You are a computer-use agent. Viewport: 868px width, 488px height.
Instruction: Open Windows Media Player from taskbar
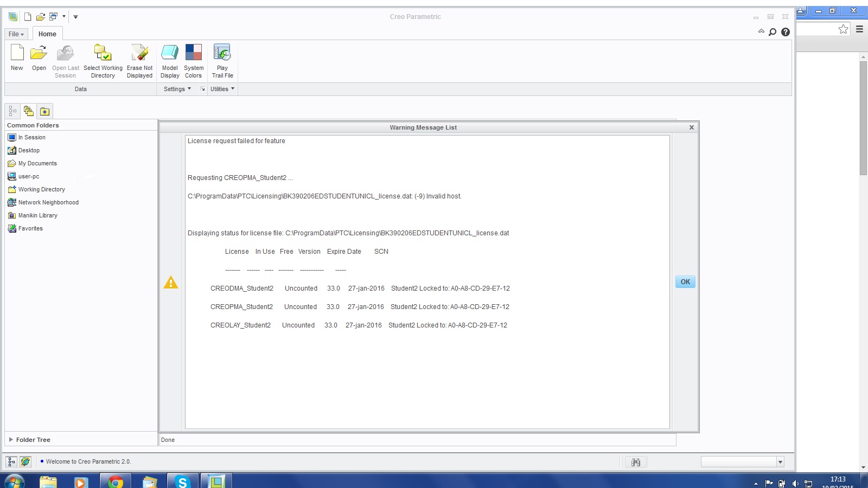click(x=81, y=481)
